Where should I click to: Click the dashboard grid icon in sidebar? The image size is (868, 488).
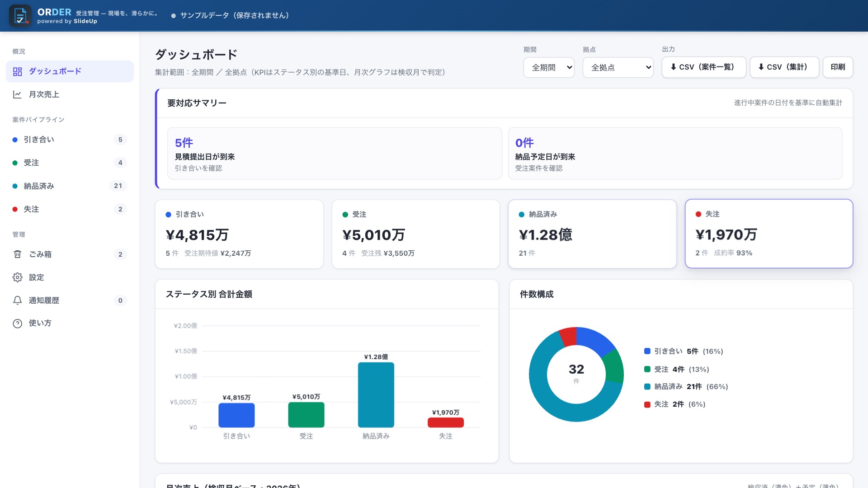pyautogui.click(x=18, y=71)
